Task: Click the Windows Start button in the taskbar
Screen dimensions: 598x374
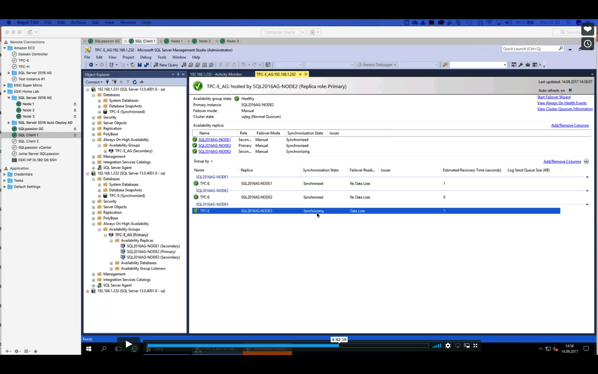Action: 88,348
